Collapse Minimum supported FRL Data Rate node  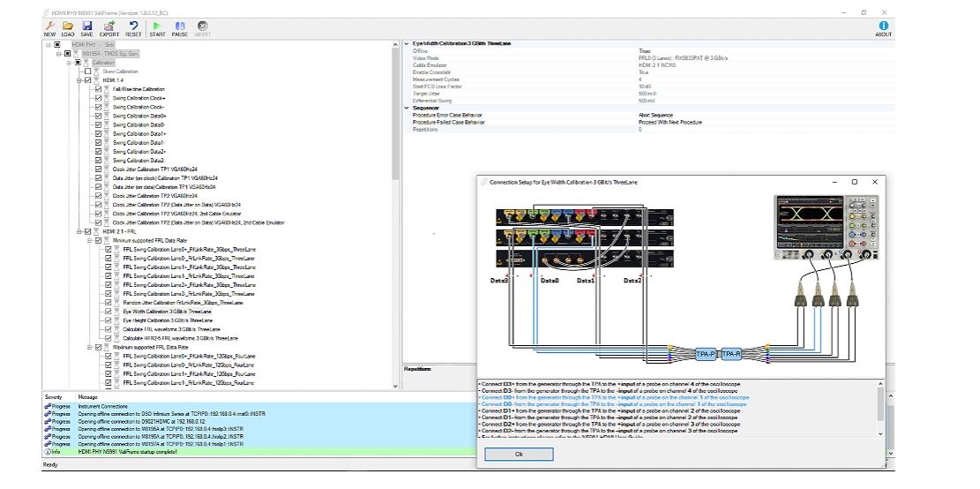point(89,240)
